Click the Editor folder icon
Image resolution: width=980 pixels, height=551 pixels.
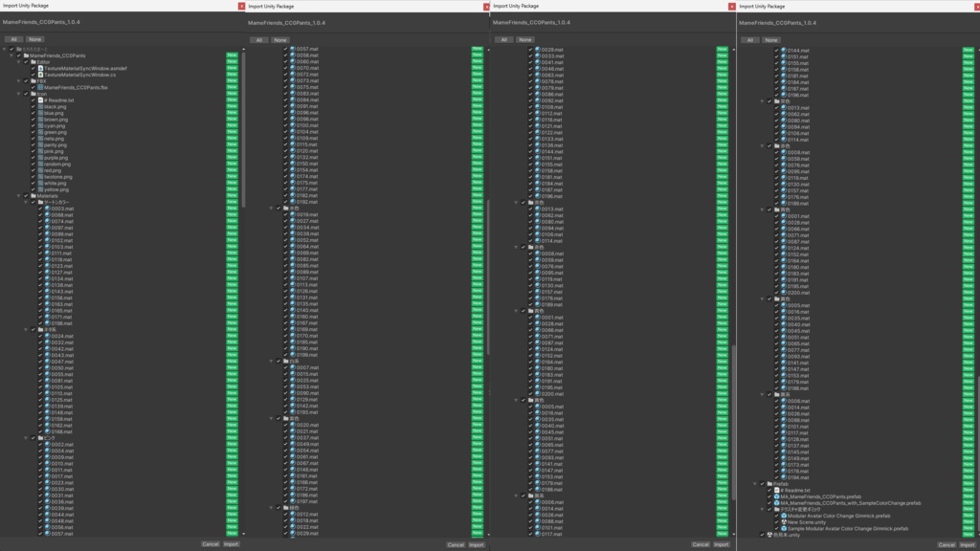(x=33, y=62)
